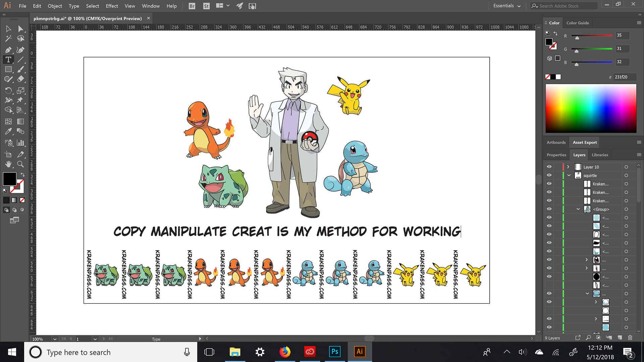
Task: Open Photoshop from the taskbar
Action: [335, 352]
